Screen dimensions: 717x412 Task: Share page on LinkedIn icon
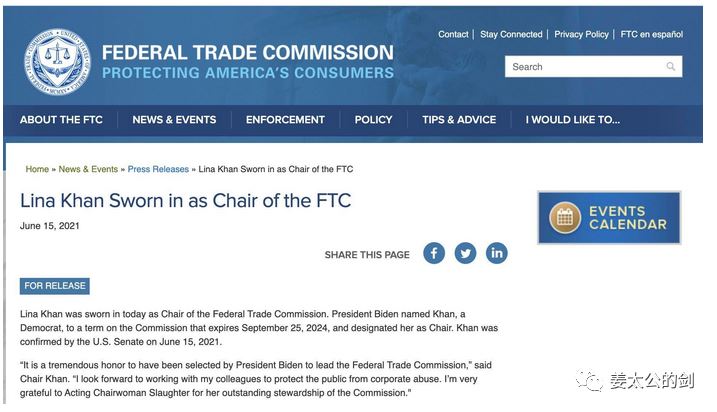click(497, 253)
